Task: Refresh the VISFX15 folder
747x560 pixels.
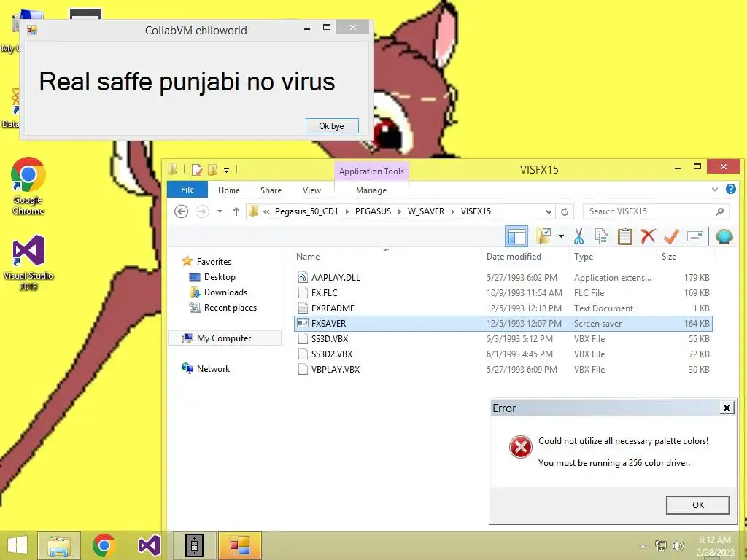Action: point(565,212)
